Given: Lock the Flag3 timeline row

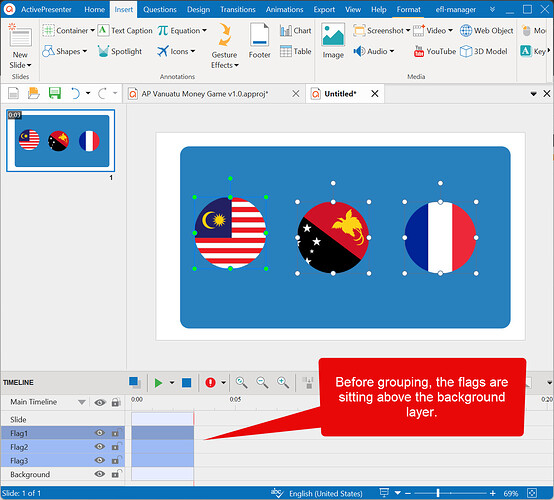Looking at the screenshot, I should tap(116, 460).
